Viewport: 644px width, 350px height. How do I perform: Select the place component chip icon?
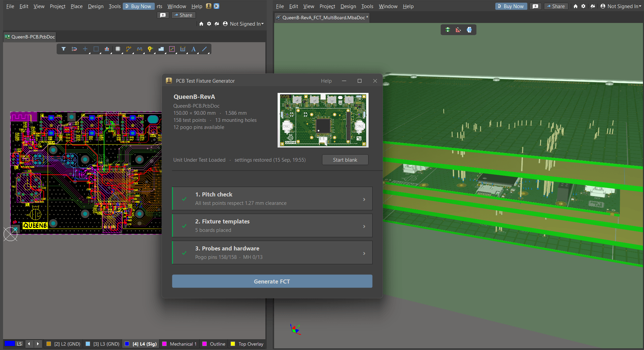tap(118, 49)
